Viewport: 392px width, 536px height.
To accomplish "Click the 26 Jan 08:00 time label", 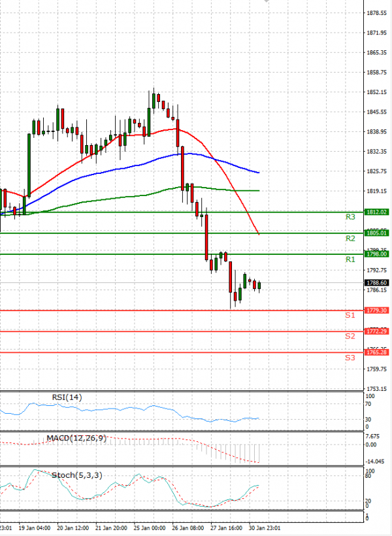I will pos(188,528).
